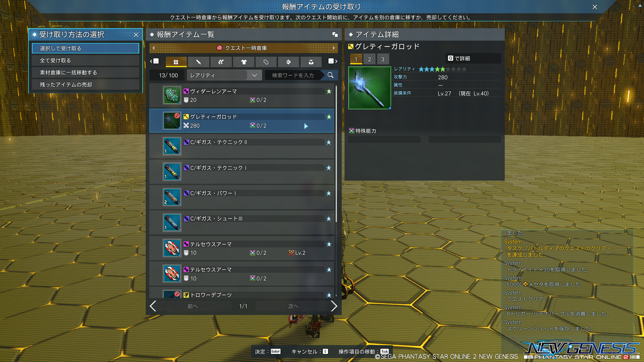Go to next category tab arrow
644x362 pixels.
(332, 61)
